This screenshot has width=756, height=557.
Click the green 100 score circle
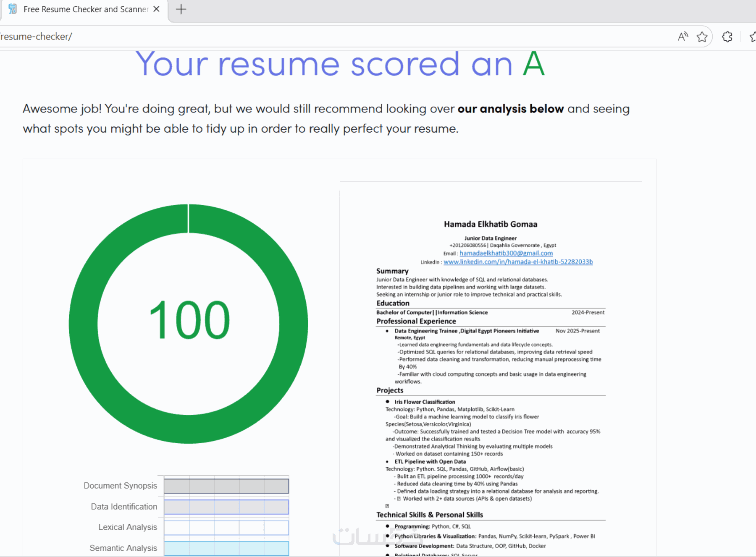point(189,323)
